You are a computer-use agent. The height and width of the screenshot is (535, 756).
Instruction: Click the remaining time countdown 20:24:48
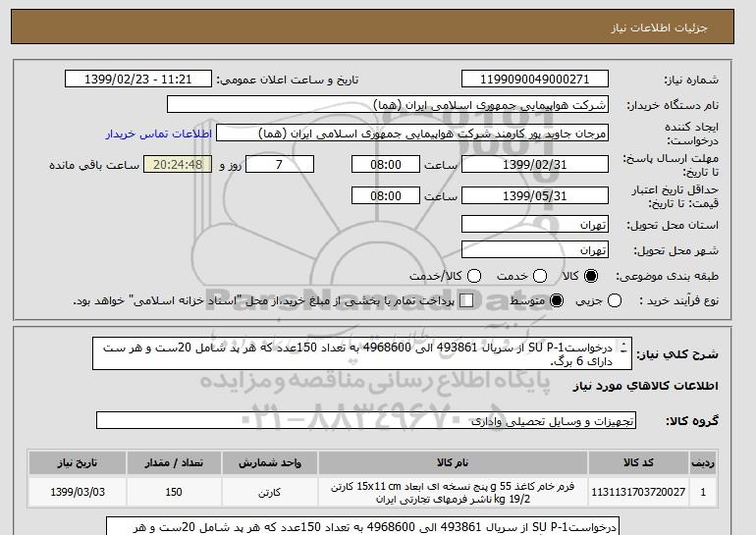point(178,164)
